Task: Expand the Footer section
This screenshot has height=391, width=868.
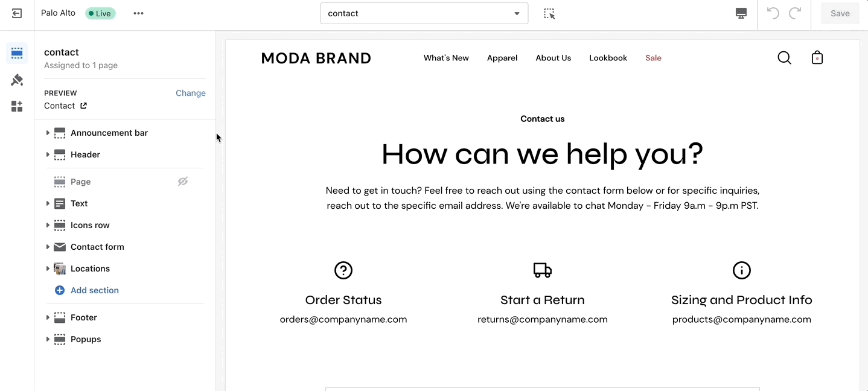Action: pos(48,317)
